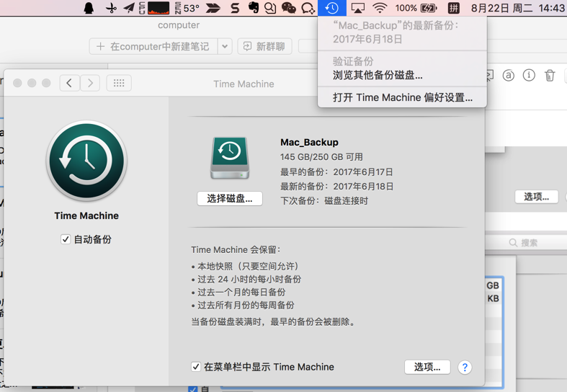
Task: Click the Time Machine 会保留: heading
Action: point(236,249)
